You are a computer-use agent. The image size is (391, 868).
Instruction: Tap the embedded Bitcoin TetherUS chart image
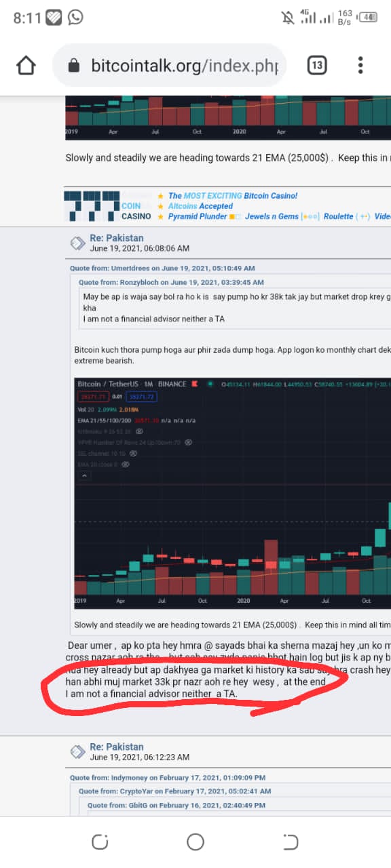233,493
